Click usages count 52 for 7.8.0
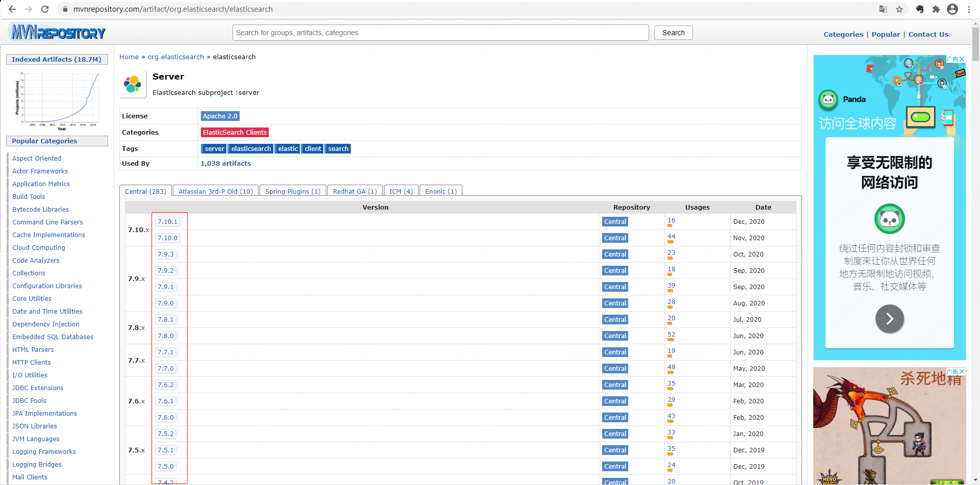The width and height of the screenshot is (980, 485). coord(671,335)
